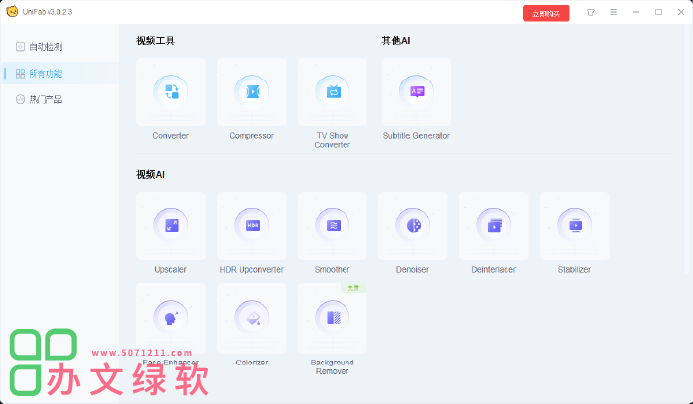Launch the TV Show Converter
The height and width of the screenshot is (404, 693).
(332, 93)
